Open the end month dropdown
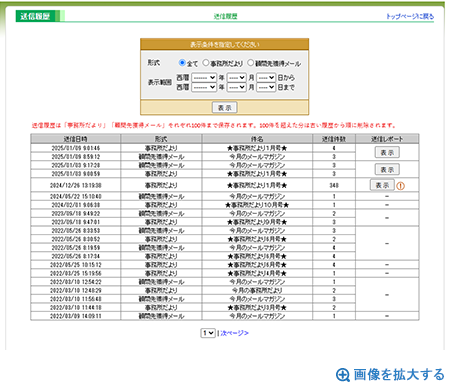Viewport: 450px width, 386px height. [x=237, y=87]
